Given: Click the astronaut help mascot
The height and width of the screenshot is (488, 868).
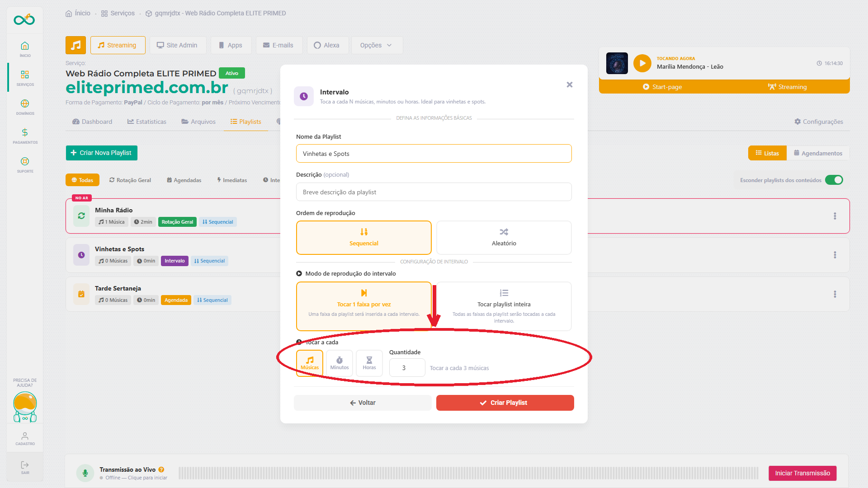Looking at the screenshot, I should [25, 407].
